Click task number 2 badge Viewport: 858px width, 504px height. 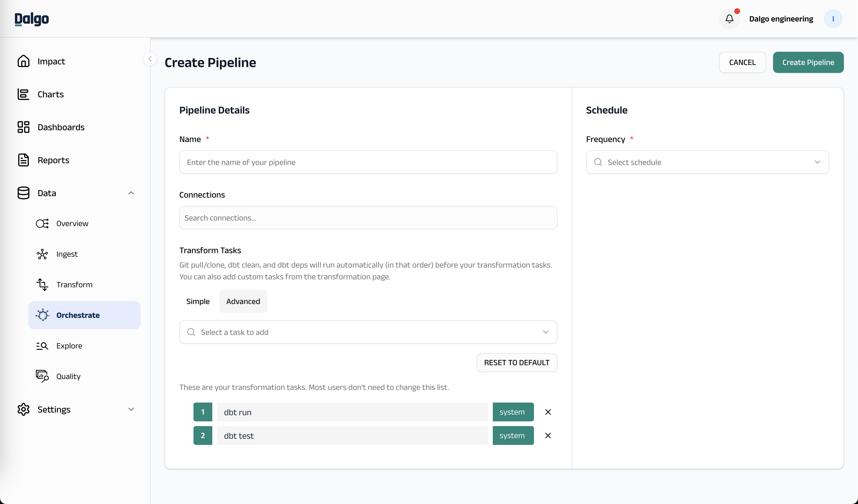pos(203,435)
